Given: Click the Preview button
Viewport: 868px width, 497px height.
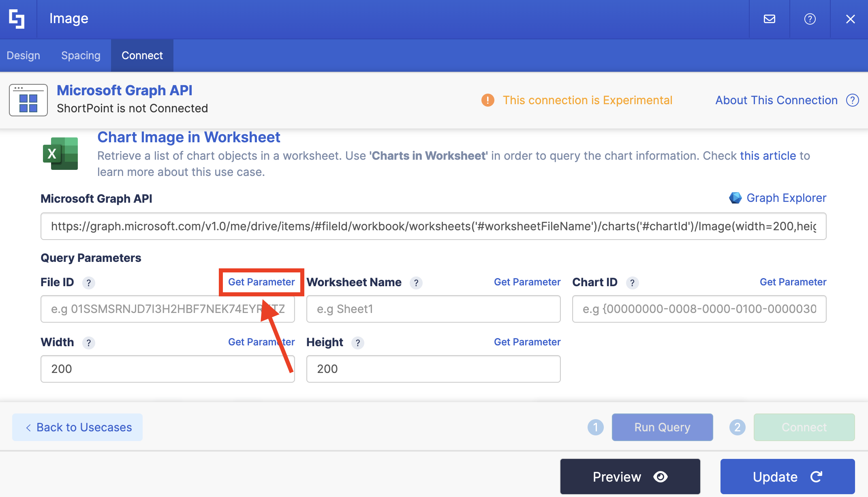Looking at the screenshot, I should (630, 477).
